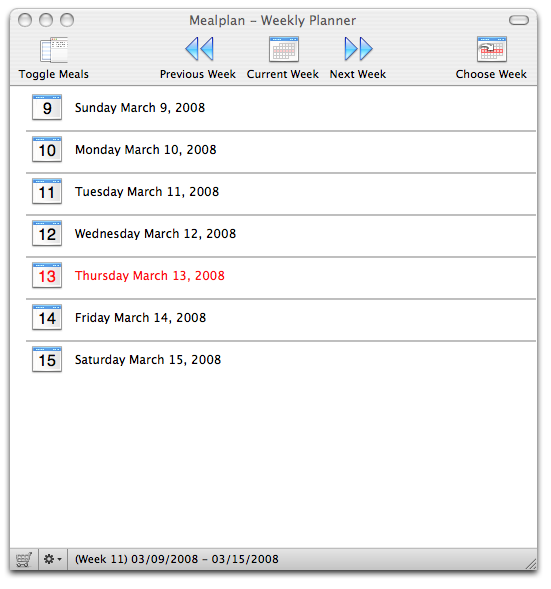Click the Saturday 15 calendar day icon

pyautogui.click(x=47, y=360)
